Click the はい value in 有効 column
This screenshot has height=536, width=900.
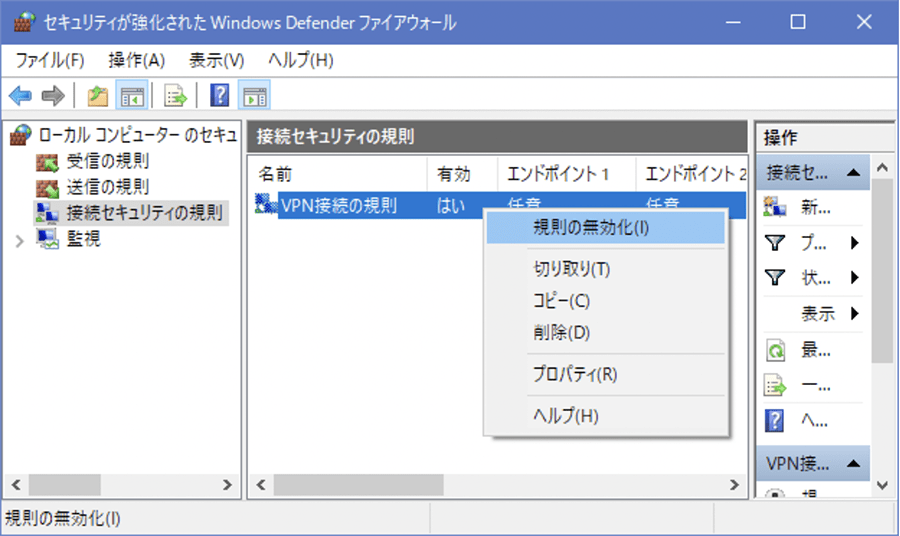[451, 205]
